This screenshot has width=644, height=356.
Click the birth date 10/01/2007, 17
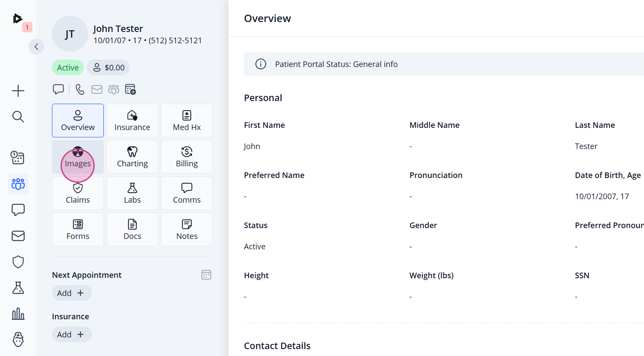(x=602, y=196)
